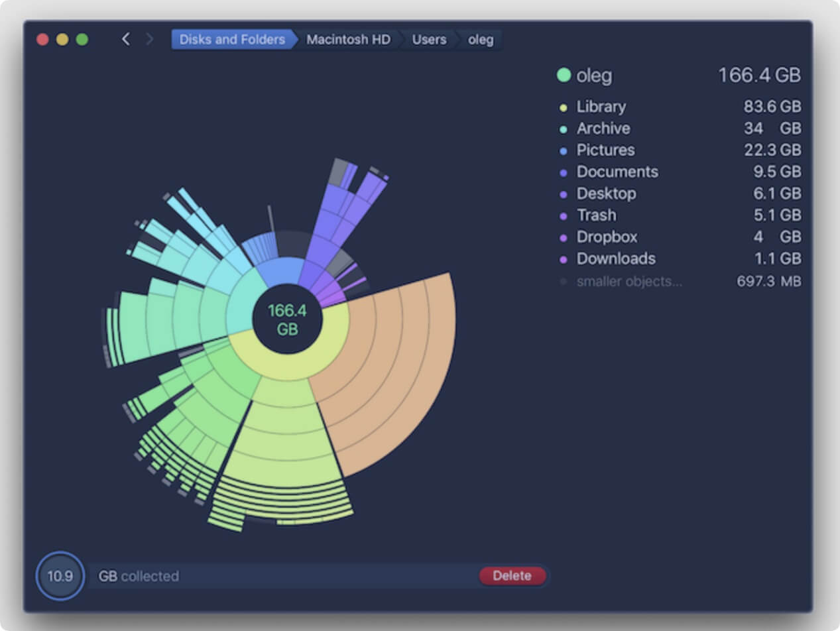Click the green oleg folder dot
Viewport: 840px width, 631px height.
(564, 76)
